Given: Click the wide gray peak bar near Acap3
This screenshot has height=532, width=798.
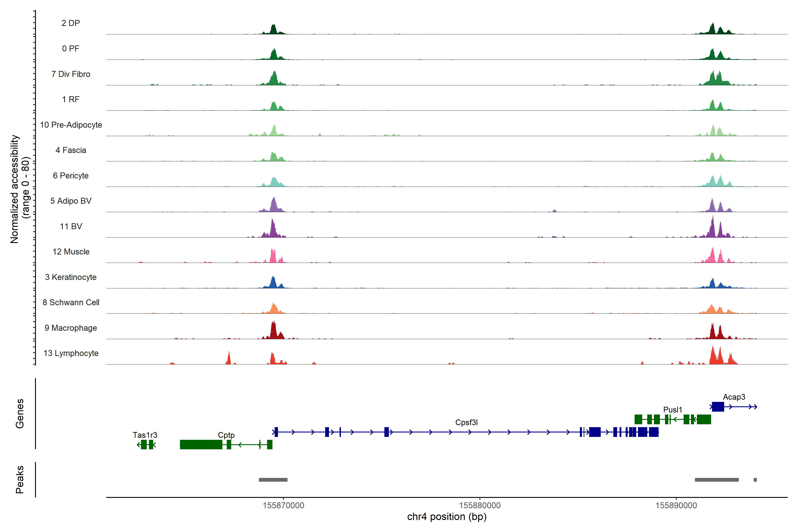Looking at the screenshot, I should coord(717,480).
